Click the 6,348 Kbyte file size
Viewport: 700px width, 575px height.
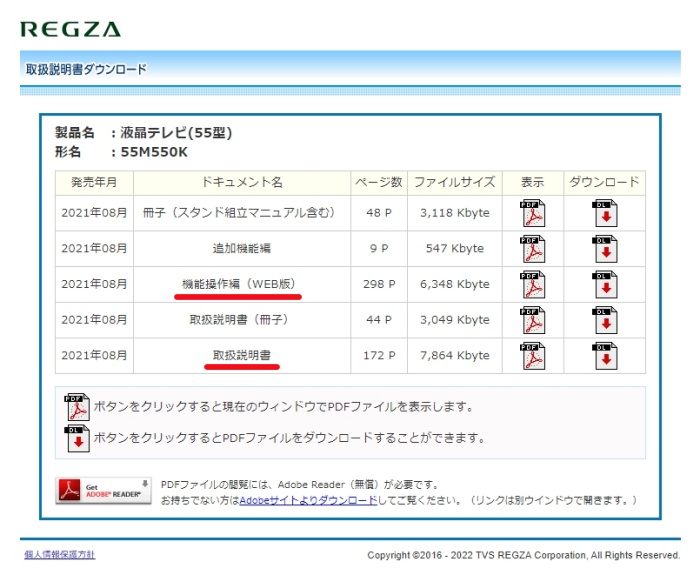(454, 284)
